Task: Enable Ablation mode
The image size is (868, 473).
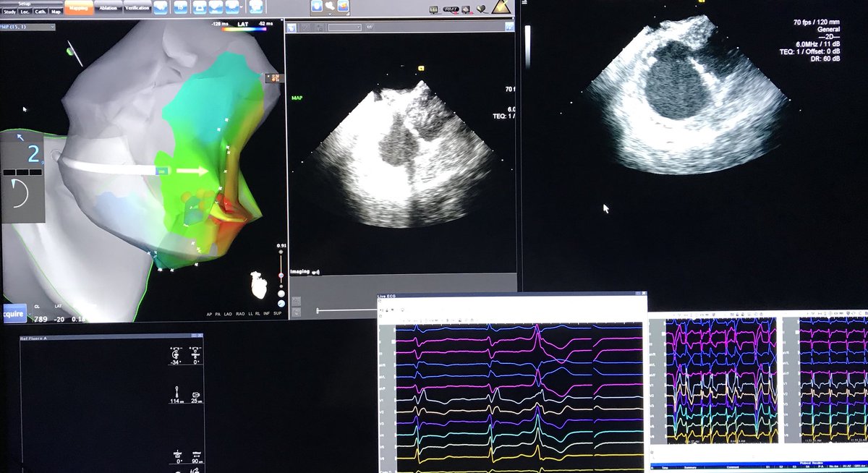Action: pos(107,8)
